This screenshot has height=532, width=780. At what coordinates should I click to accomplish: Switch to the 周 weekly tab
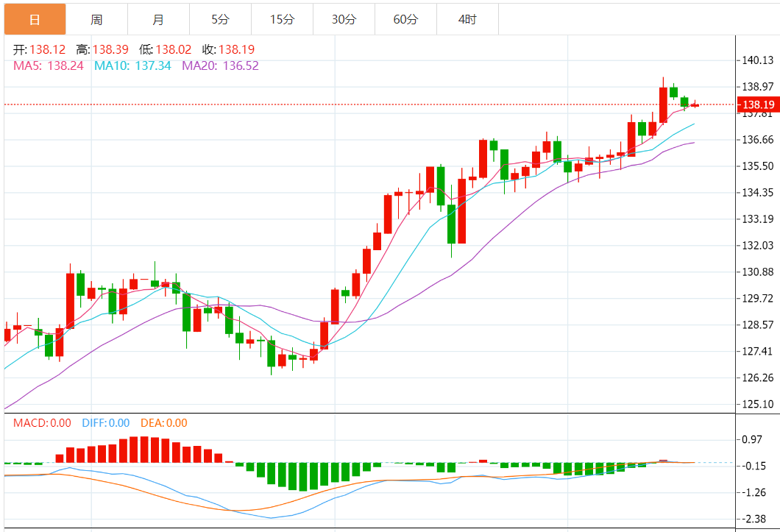pos(96,19)
